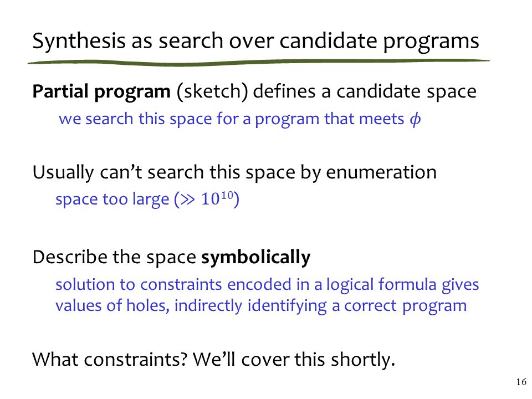Click the words 'defines a candidate space'

coord(365,91)
